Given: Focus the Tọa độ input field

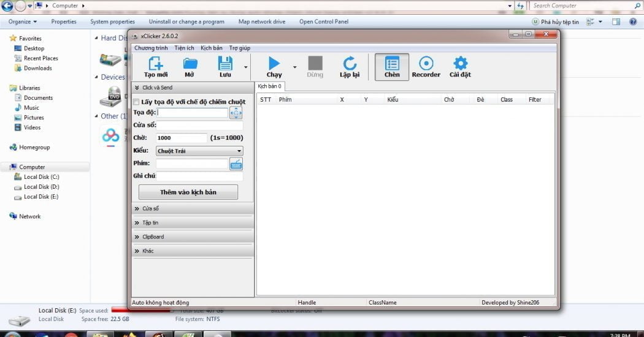Looking at the screenshot, I should coord(192,113).
